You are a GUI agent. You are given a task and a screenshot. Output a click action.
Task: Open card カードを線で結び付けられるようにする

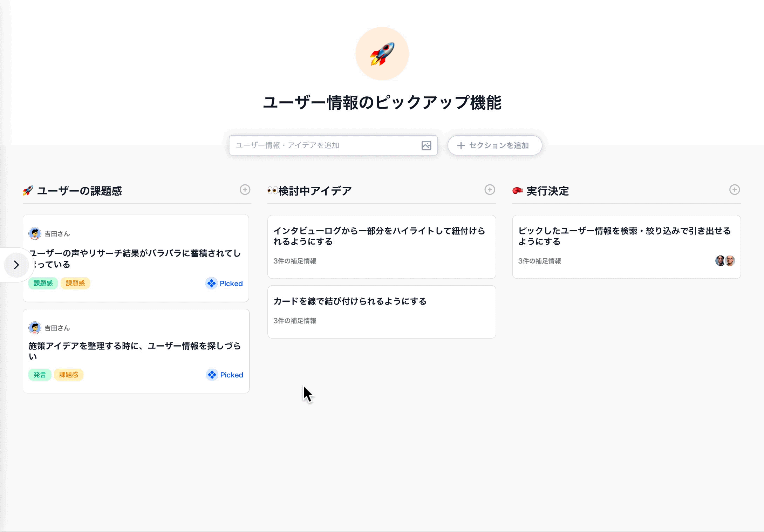[350, 301]
